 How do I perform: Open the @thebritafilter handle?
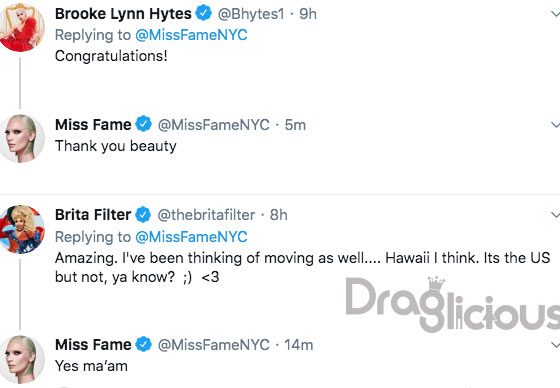(206, 215)
